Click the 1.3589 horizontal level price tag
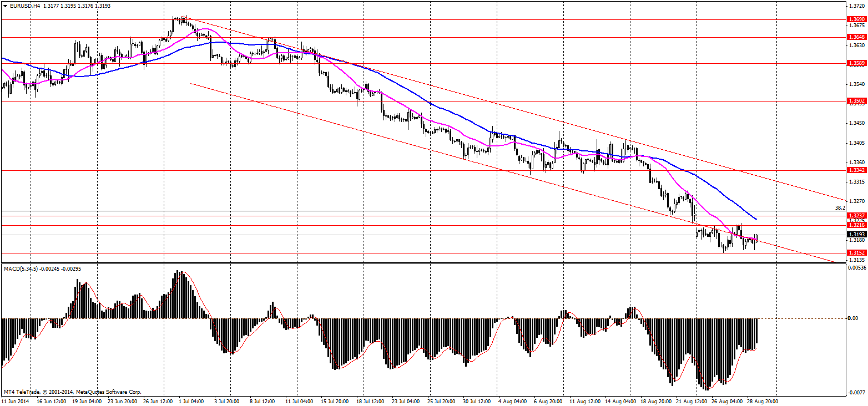Image resolution: width=868 pixels, height=406 pixels. [x=856, y=63]
